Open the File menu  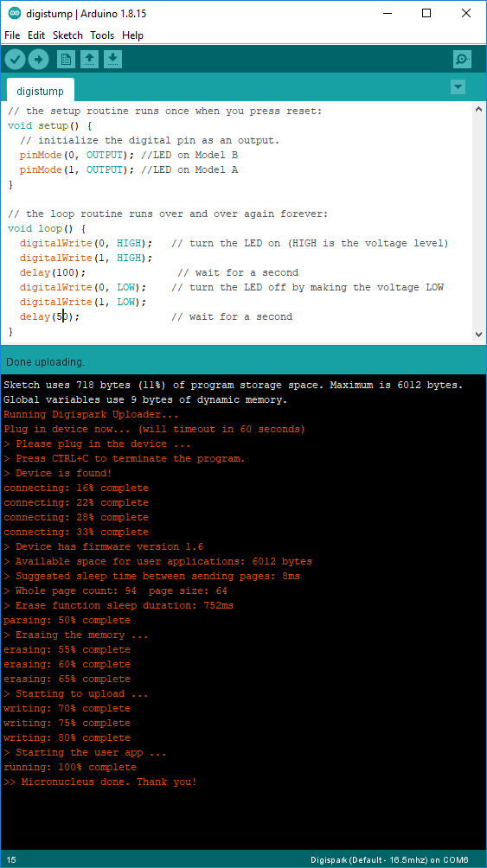point(12,35)
